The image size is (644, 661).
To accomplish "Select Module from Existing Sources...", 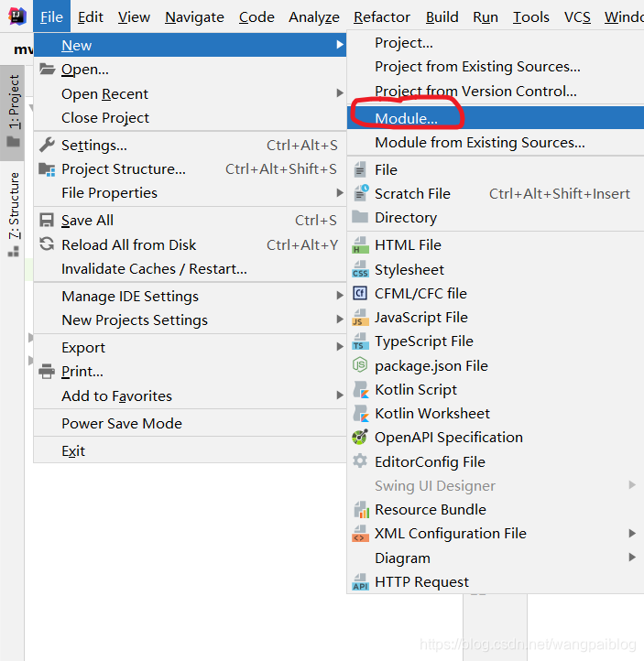I will point(496,143).
